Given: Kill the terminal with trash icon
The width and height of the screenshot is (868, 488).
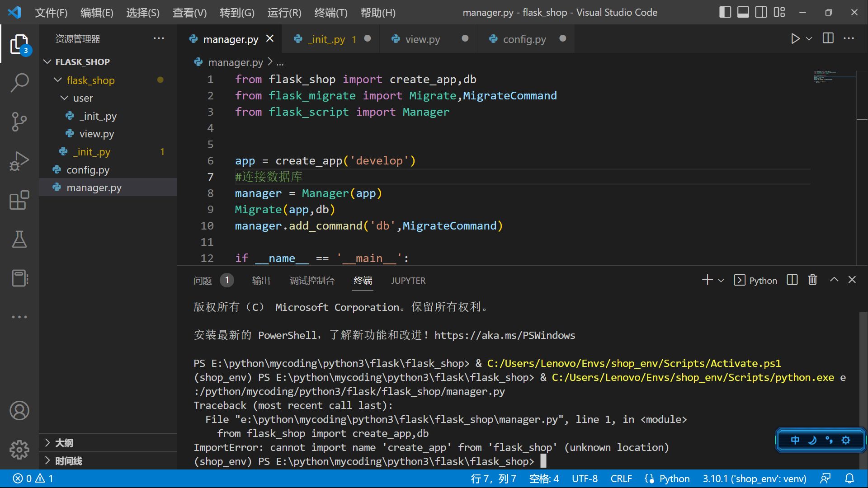Looking at the screenshot, I should [x=813, y=280].
